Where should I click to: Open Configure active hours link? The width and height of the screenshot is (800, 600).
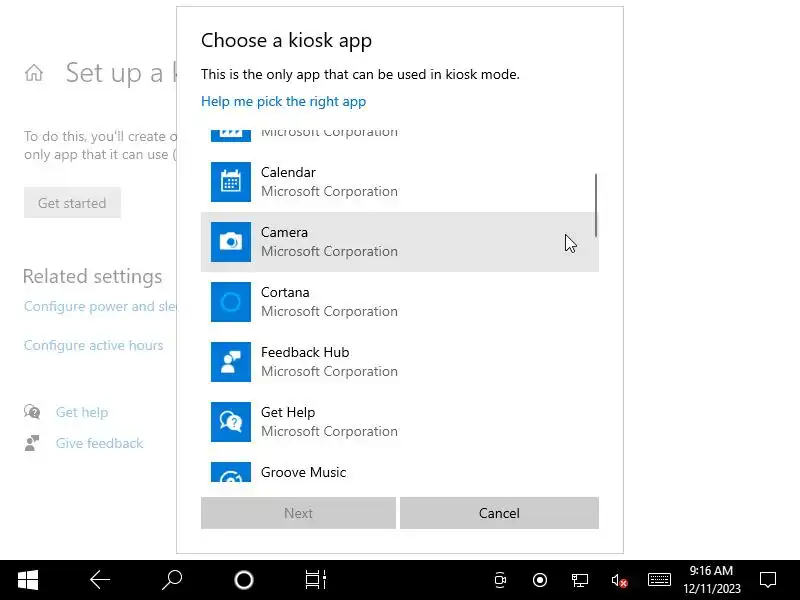[93, 345]
